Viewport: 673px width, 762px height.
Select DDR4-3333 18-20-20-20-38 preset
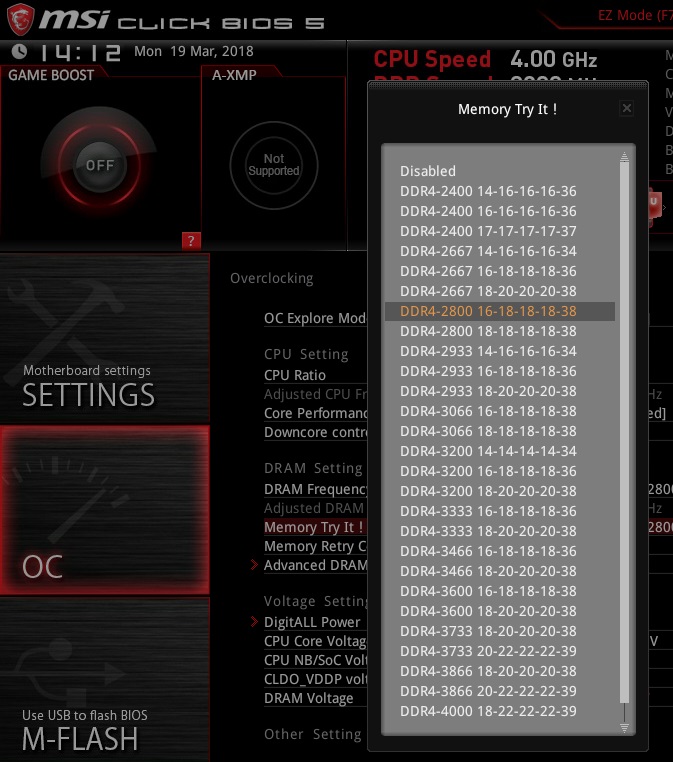(x=488, y=531)
